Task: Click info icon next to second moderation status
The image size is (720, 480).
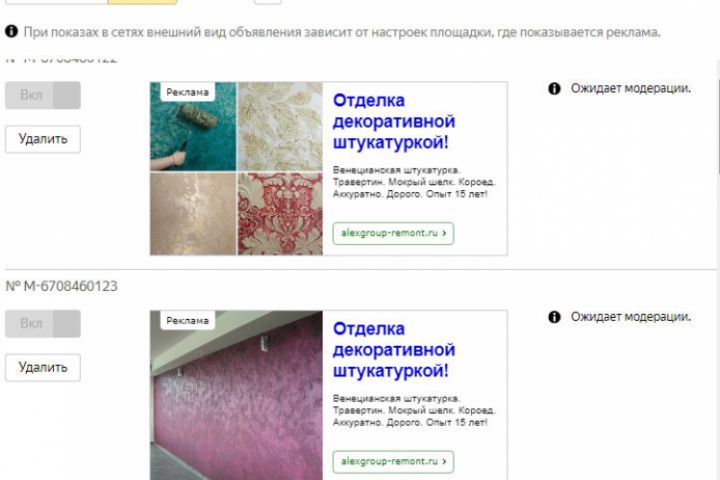Action: (554, 316)
